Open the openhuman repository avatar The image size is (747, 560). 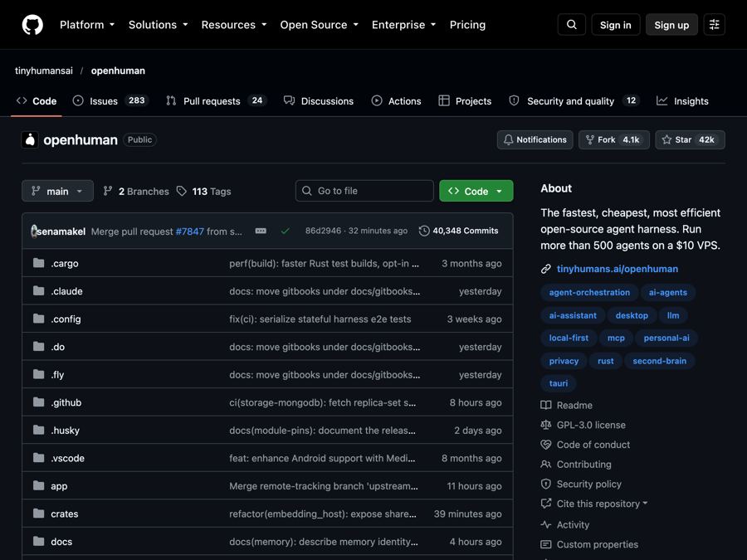pos(30,140)
